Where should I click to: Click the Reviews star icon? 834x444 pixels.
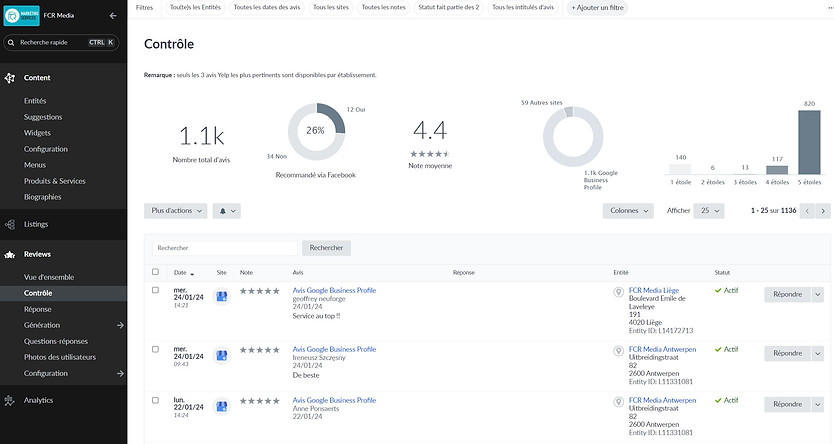[x=10, y=255]
